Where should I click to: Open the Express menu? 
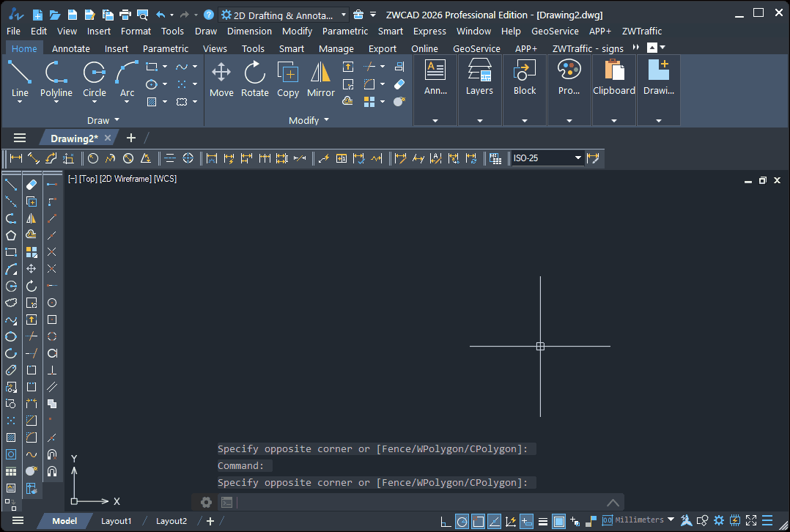click(429, 32)
